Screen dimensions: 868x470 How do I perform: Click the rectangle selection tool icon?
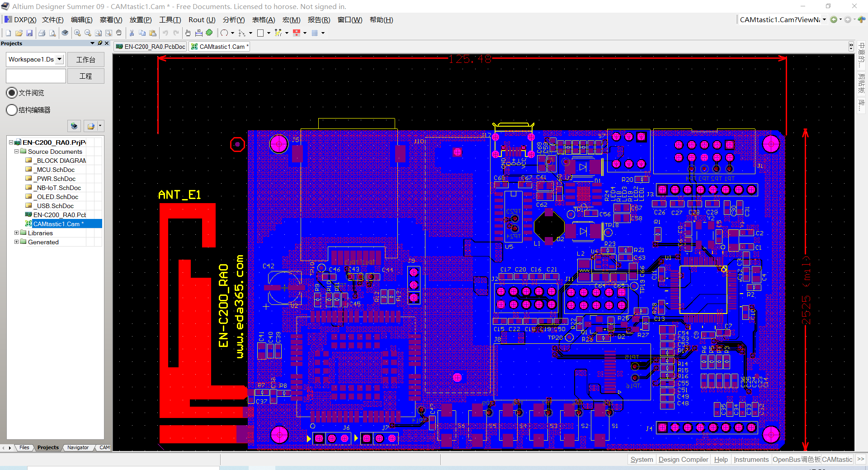click(260, 33)
